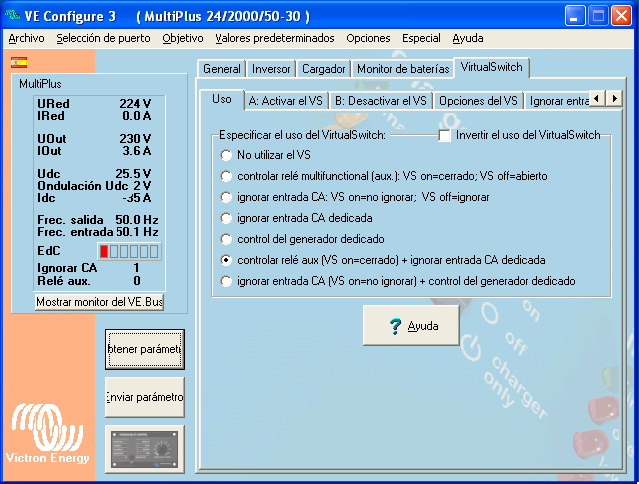Click the UOut 230 V reading
The width and height of the screenshot is (639, 484).
coord(95,139)
